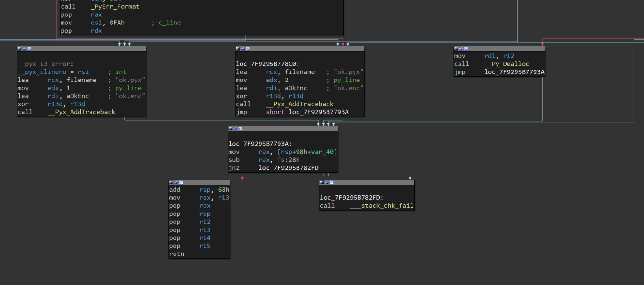Select var_40 stack variable operand

click(322, 152)
